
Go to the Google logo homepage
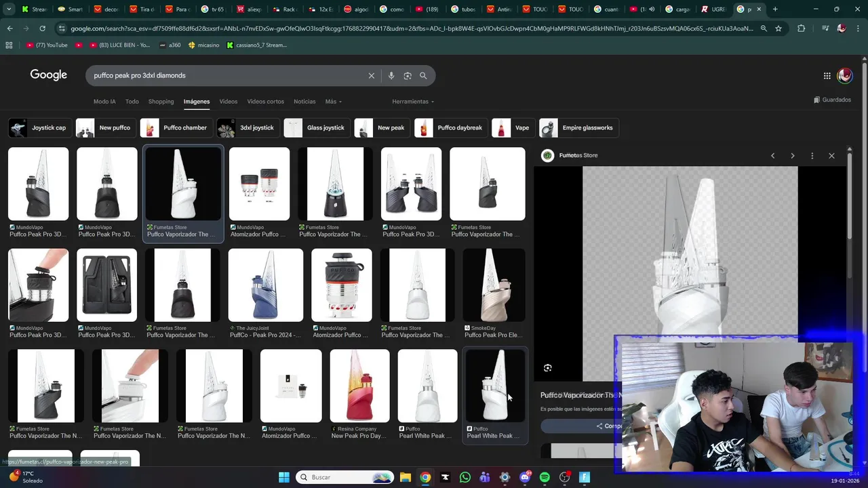[48, 75]
